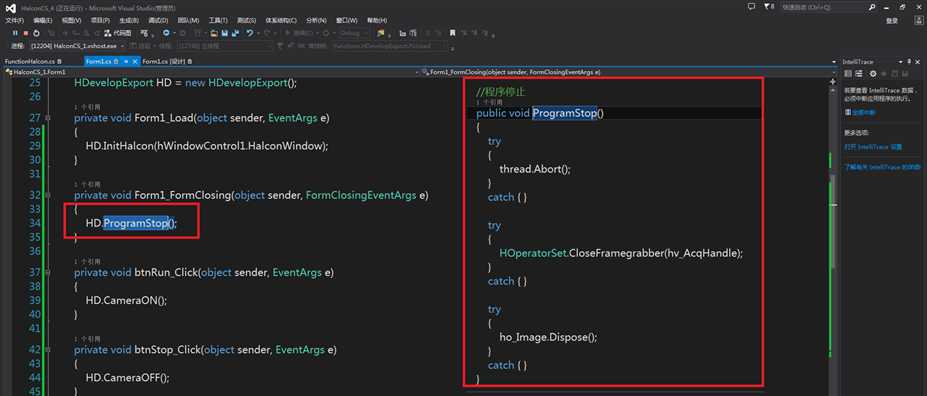The width and height of the screenshot is (927, 396).
Task: Collapse the btnRun_Click method outline
Action: (x=48, y=272)
